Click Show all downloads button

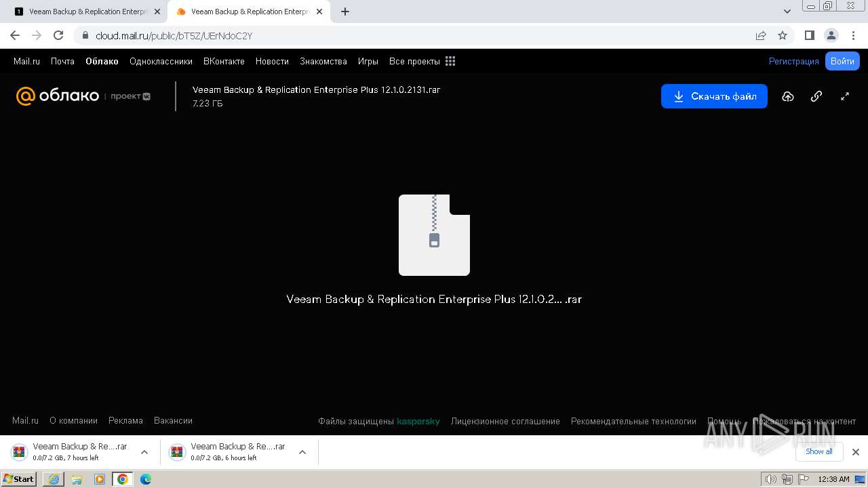[x=819, y=451]
